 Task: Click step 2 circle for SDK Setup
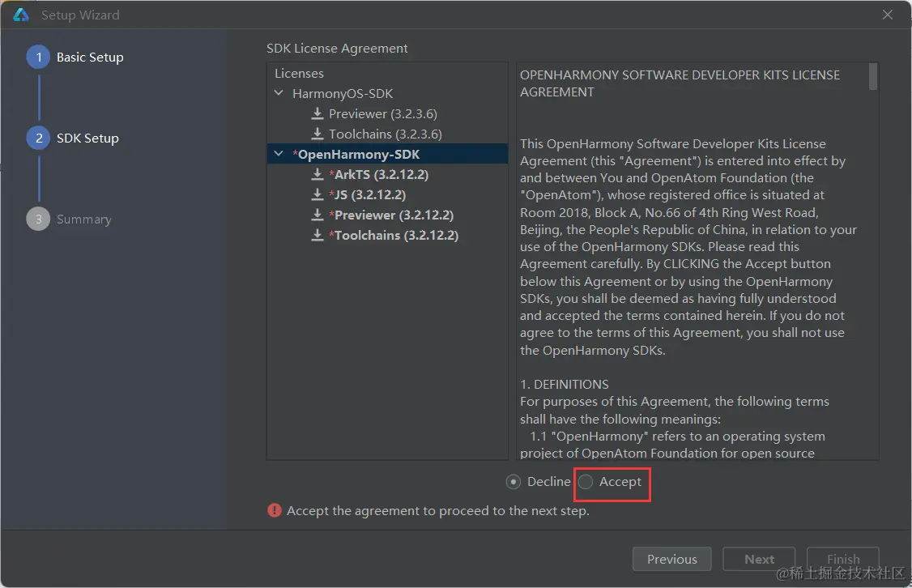coord(38,138)
